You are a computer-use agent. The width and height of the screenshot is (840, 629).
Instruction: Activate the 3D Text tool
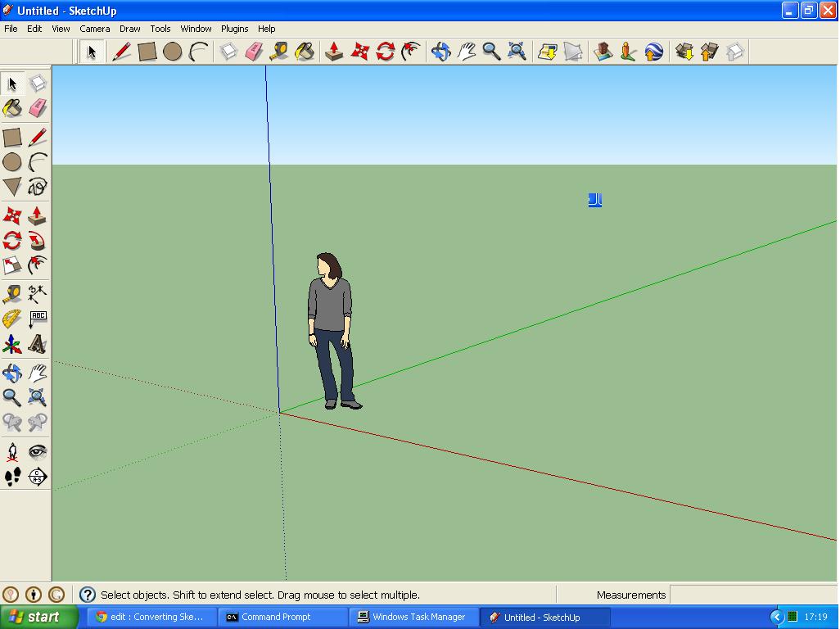pos(38,344)
